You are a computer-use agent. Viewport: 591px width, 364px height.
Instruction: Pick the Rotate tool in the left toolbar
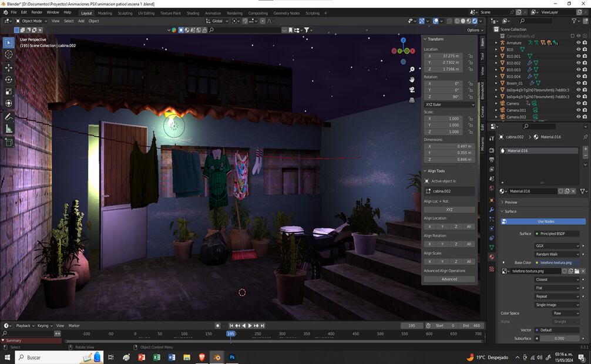point(9,79)
